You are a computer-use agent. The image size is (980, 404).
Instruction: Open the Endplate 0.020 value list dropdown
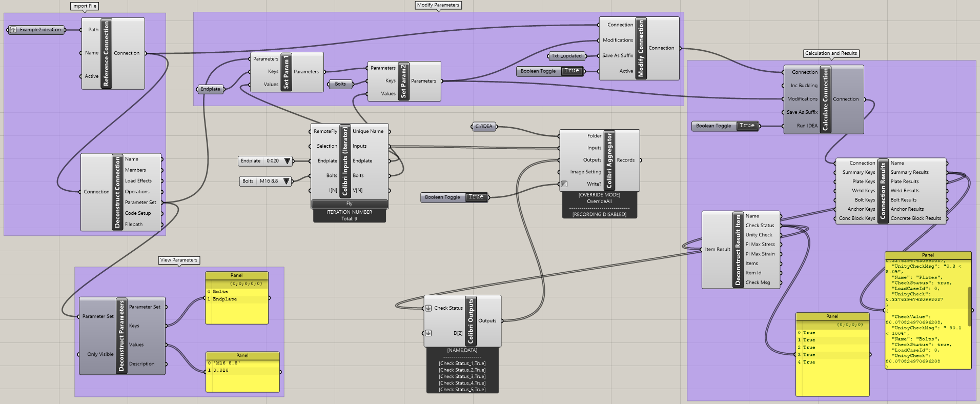[287, 161]
